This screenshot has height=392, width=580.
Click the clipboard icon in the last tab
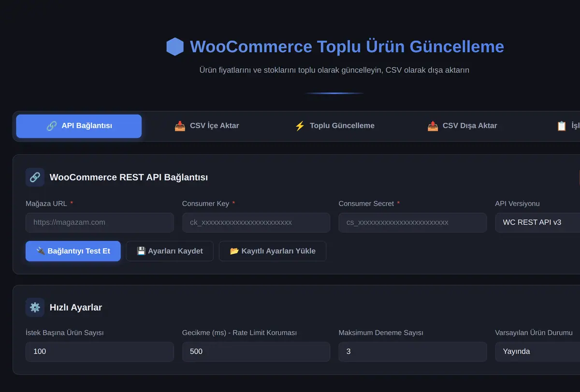click(x=561, y=126)
